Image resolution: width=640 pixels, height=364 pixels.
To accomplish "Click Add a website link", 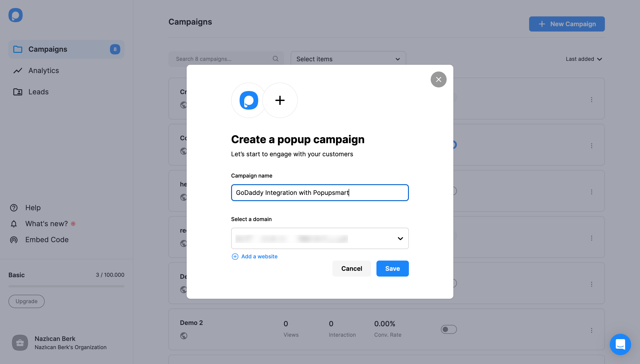I will (x=254, y=256).
